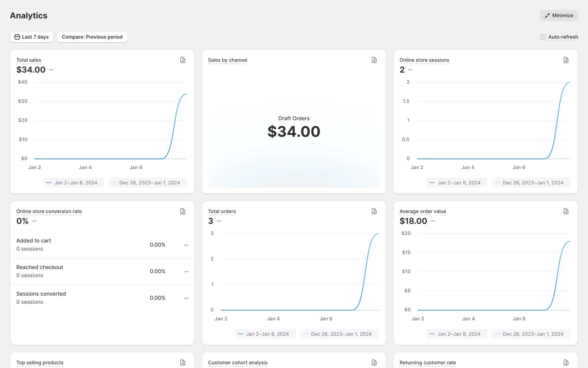Toggle Dec 26–Jan 1 legend in Total orders

tap(339, 334)
